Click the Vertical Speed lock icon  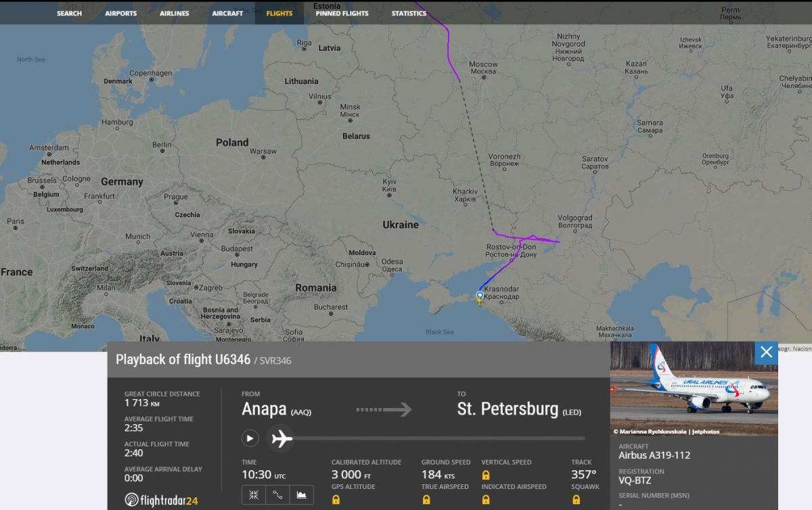click(486, 475)
